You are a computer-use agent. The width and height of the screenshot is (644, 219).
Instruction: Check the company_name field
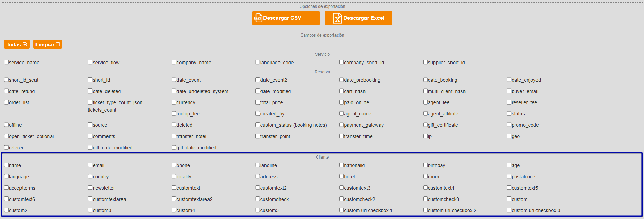click(174, 62)
